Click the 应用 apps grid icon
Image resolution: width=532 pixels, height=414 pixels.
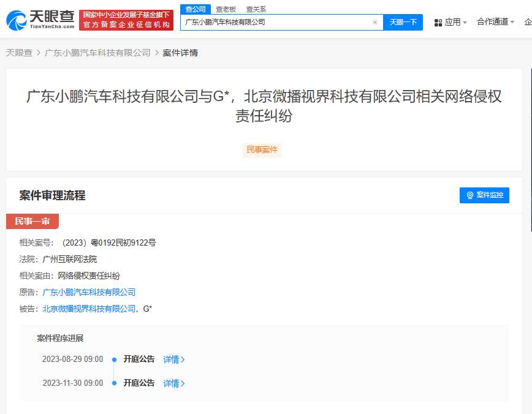(438, 21)
